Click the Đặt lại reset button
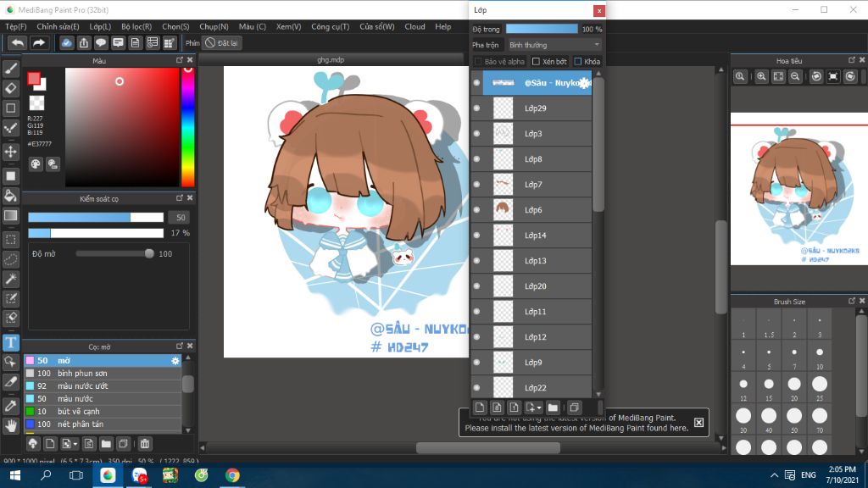Image resolution: width=868 pixels, height=488 pixels. point(221,42)
